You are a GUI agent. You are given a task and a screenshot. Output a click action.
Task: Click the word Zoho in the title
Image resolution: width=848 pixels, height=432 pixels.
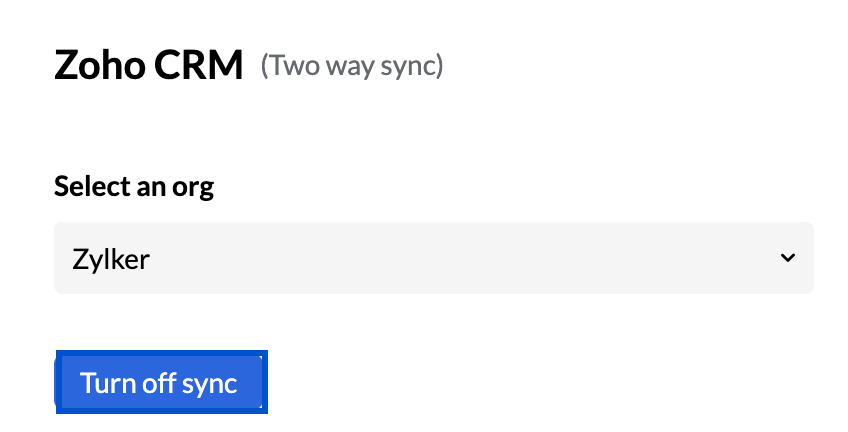tap(100, 65)
